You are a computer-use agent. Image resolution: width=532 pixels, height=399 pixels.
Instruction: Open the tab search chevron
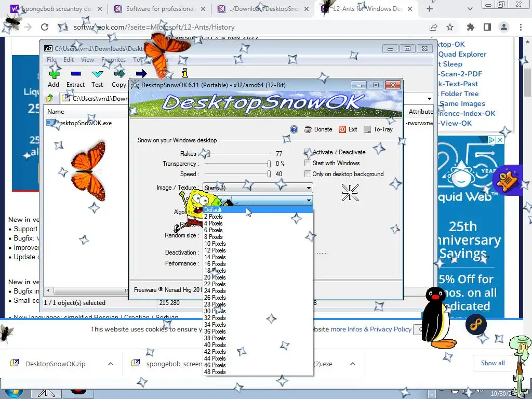point(470,9)
